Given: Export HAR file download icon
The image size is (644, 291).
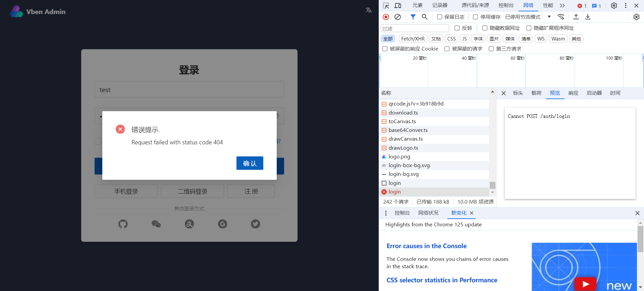Looking at the screenshot, I should tap(588, 17).
